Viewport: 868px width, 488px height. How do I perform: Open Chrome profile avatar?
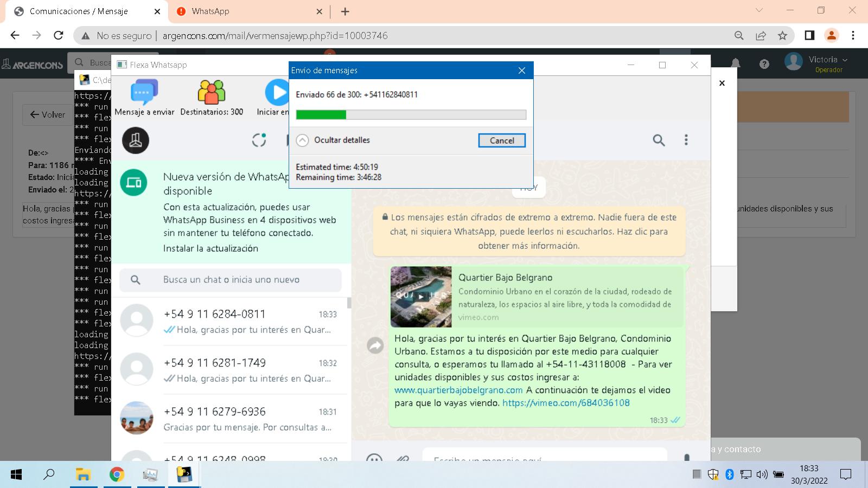(x=831, y=35)
